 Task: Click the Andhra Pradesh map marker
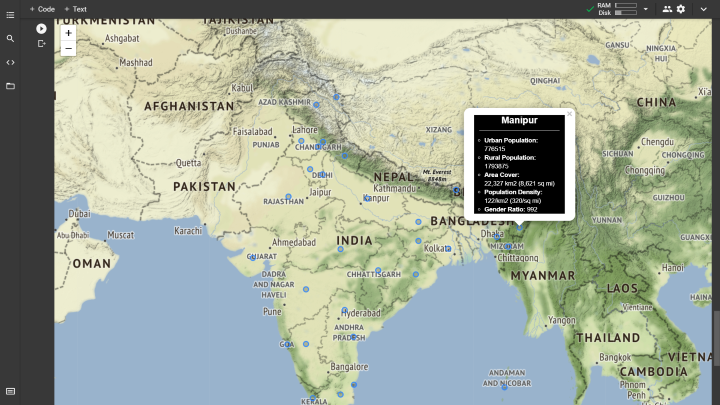click(x=354, y=337)
